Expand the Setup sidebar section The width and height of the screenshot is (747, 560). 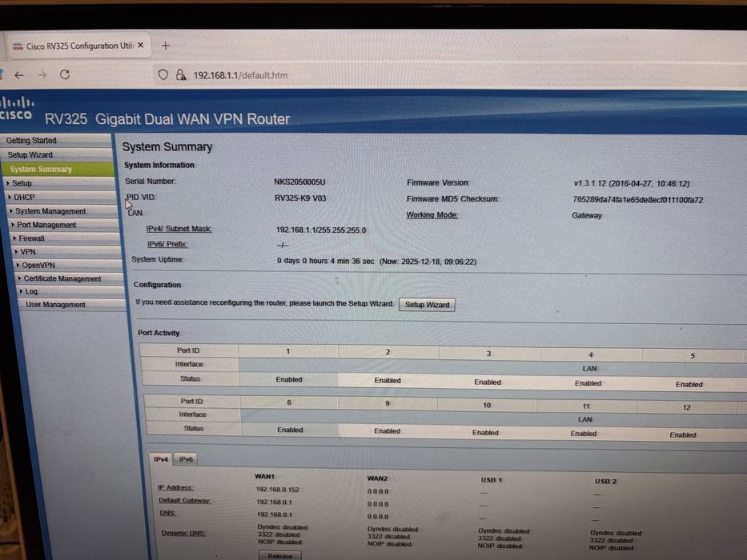[59, 183]
